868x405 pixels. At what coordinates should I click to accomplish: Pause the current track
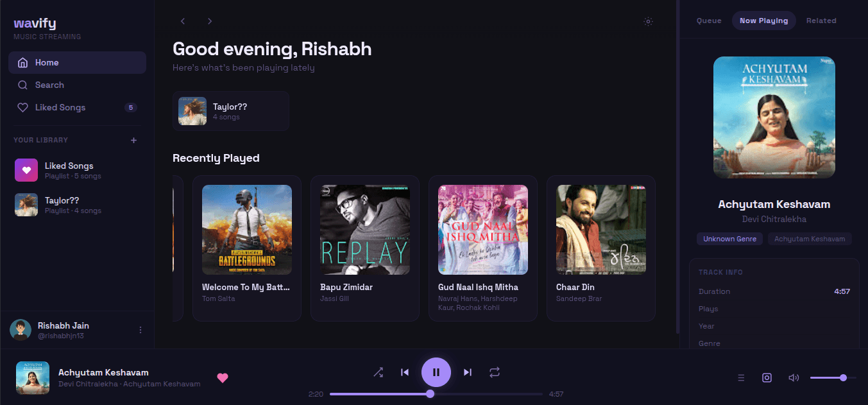pos(436,372)
